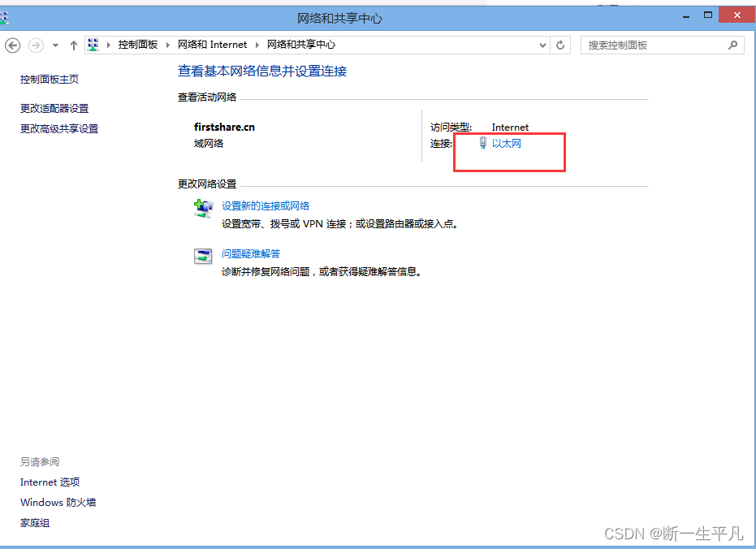Click the back navigation arrow

[x=13, y=45]
